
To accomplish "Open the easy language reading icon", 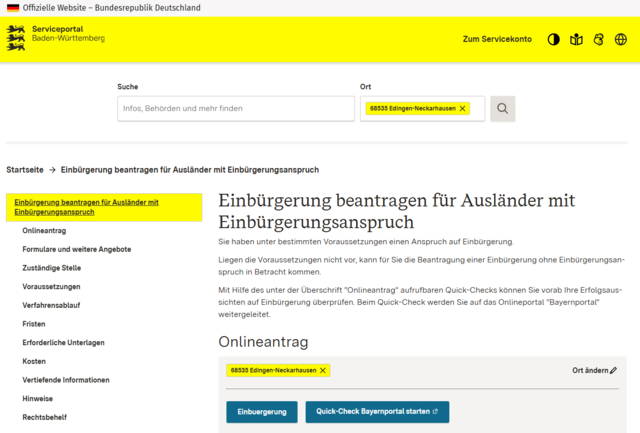I will 576,39.
